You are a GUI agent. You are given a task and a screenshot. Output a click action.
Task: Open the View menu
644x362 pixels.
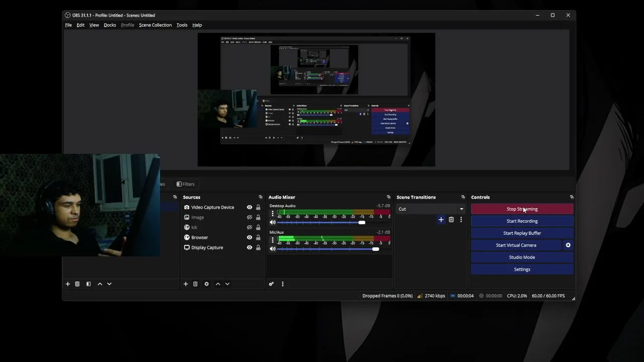click(x=94, y=25)
